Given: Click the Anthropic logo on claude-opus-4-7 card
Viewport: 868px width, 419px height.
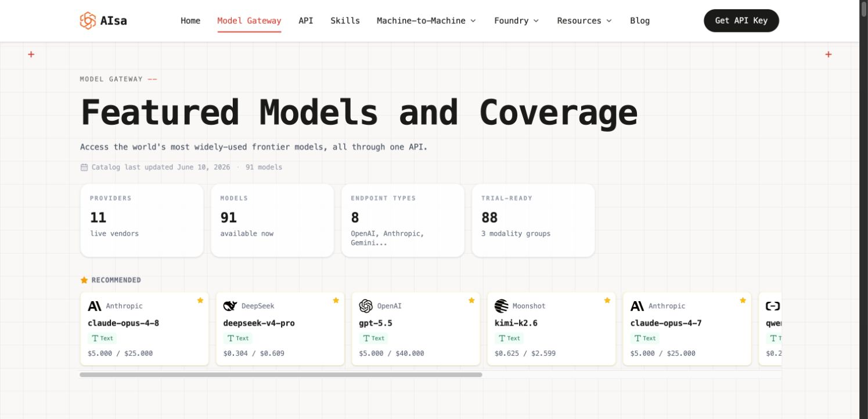Looking at the screenshot, I should point(638,306).
